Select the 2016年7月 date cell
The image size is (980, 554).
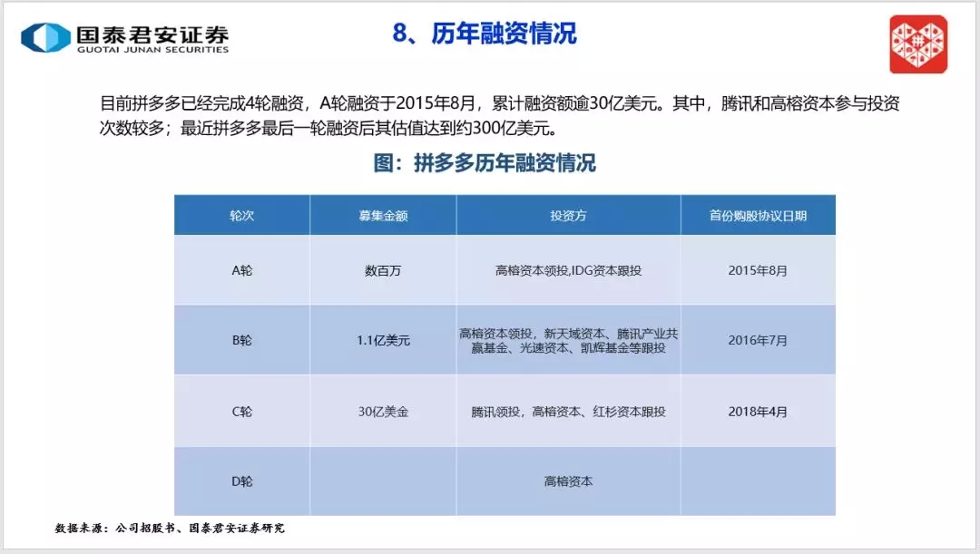coord(758,340)
